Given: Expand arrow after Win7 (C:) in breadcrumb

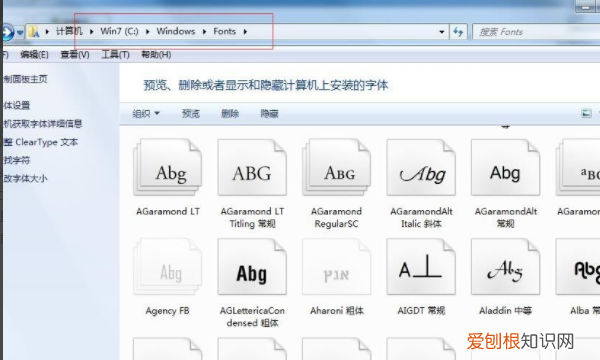Looking at the screenshot, I should pos(148,32).
